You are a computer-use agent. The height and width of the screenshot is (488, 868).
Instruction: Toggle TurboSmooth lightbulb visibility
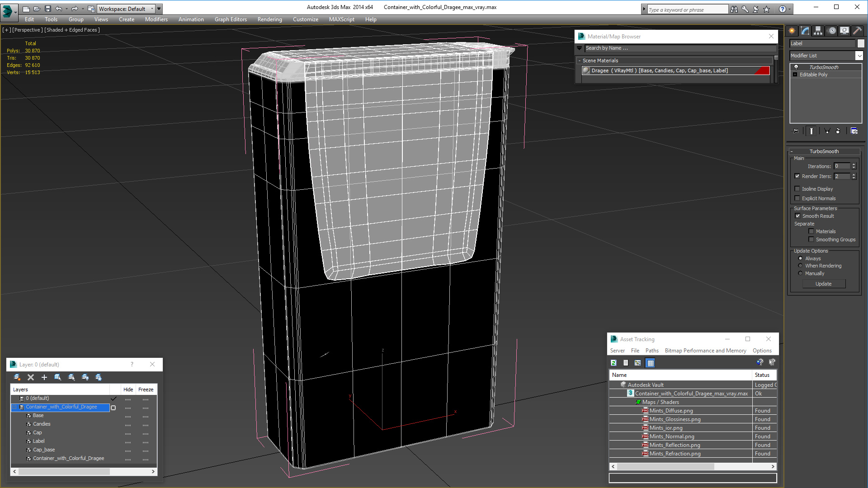click(x=796, y=67)
